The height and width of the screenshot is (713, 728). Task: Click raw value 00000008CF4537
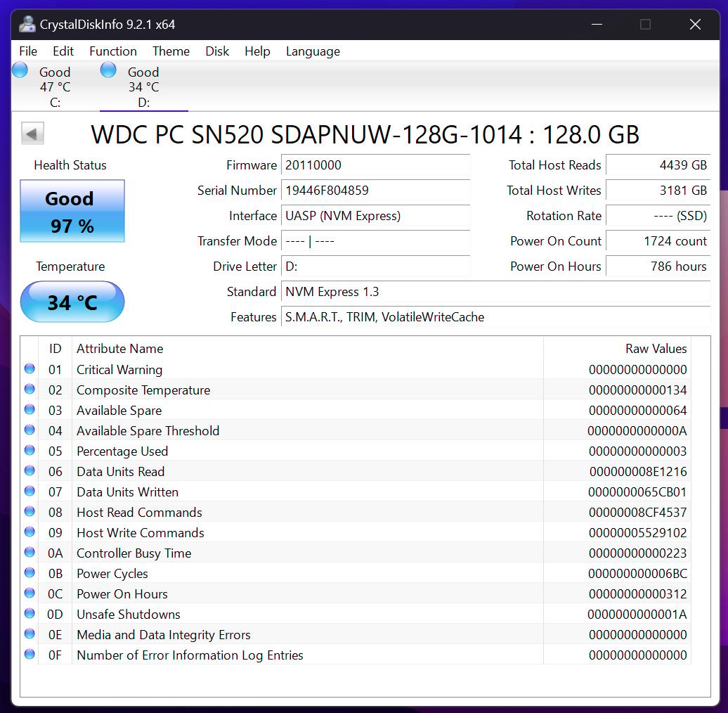click(637, 513)
